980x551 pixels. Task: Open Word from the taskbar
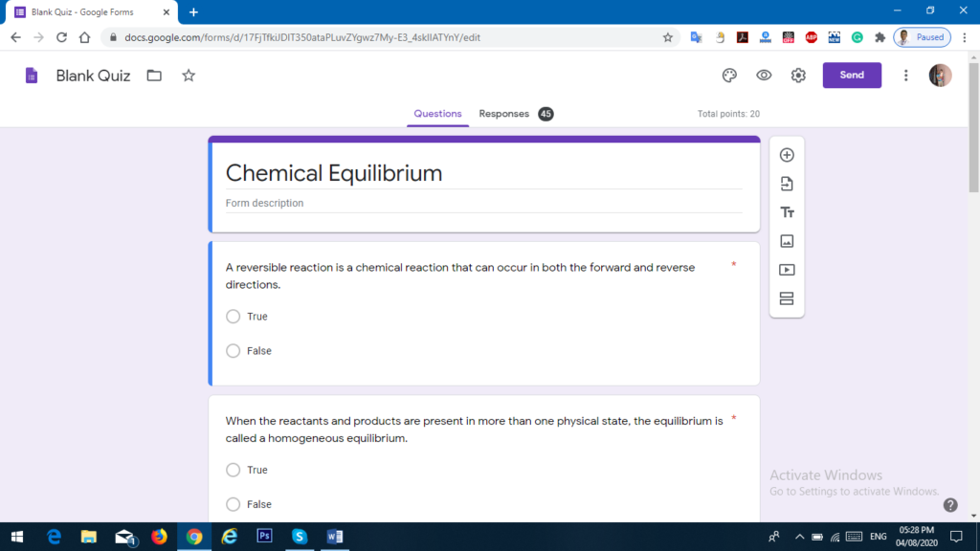pos(334,537)
